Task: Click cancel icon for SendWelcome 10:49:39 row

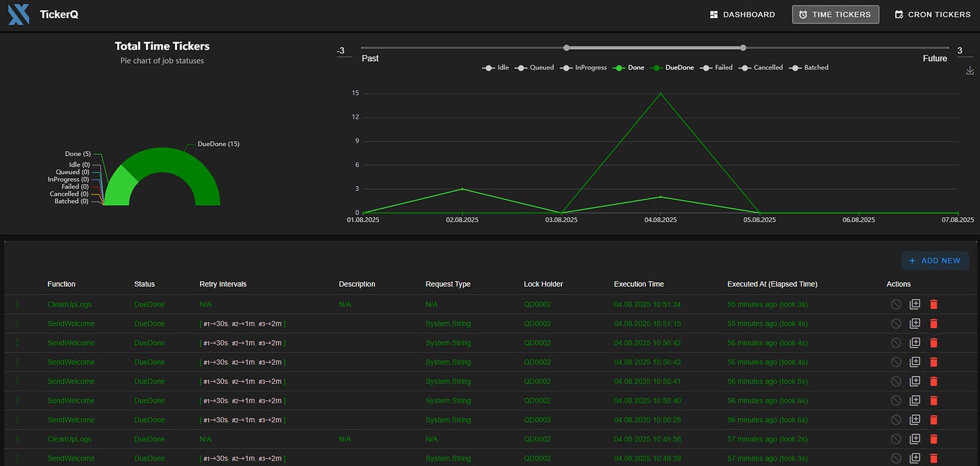Action: pos(896,459)
